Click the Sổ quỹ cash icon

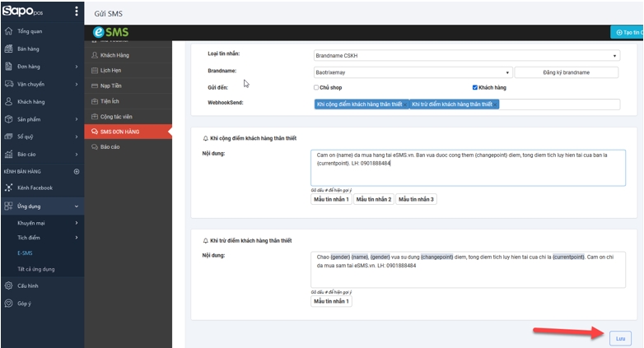[x=8, y=137]
